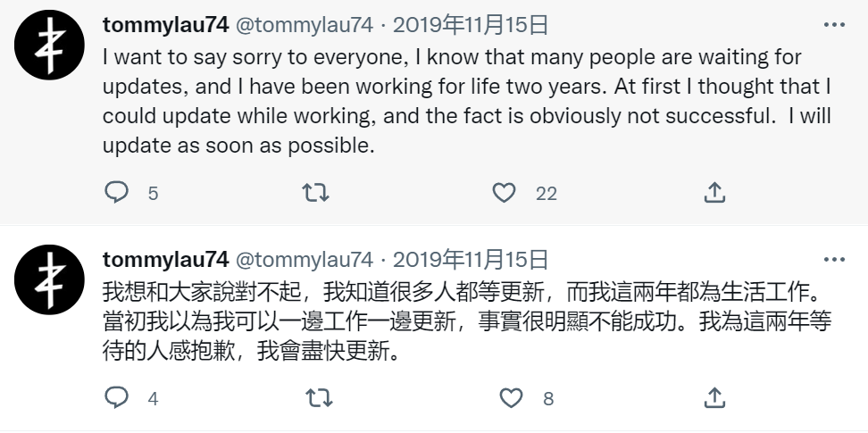Reply to the Chinese apology tweet
Screen dimensions: 868x433
[x=117, y=397]
